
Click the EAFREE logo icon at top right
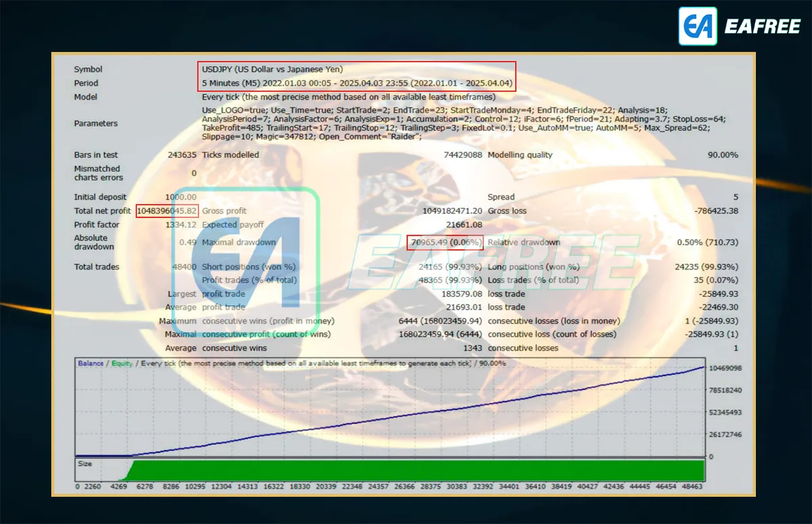click(698, 26)
